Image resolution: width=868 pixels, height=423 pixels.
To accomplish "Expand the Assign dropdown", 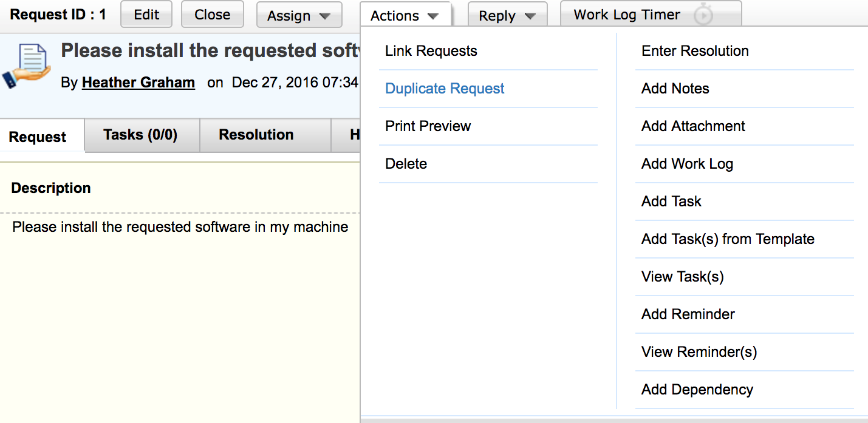I will click(x=299, y=16).
